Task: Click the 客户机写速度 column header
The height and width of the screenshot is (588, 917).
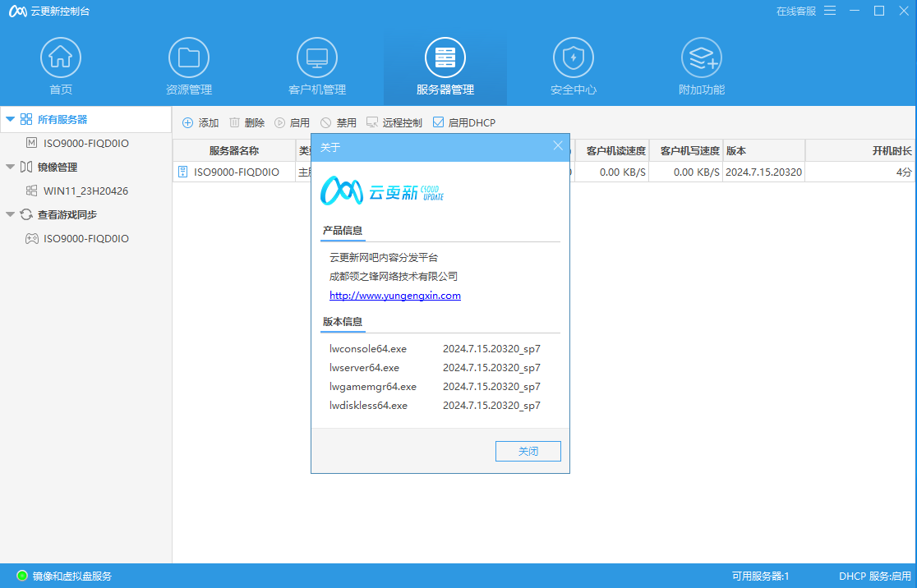Action: click(686, 151)
